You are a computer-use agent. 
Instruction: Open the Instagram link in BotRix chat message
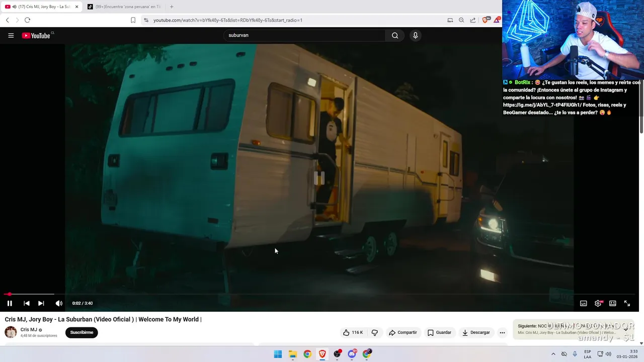541,105
